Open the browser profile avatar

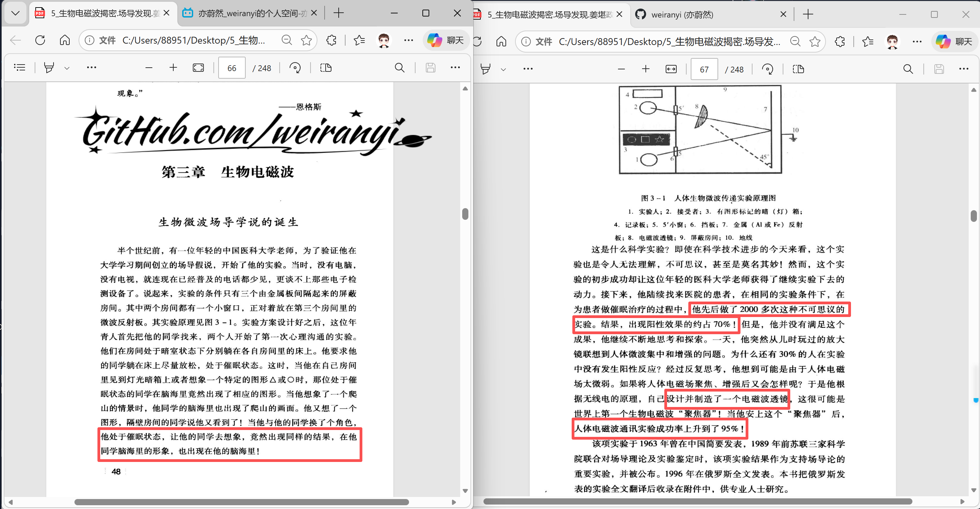tap(384, 40)
